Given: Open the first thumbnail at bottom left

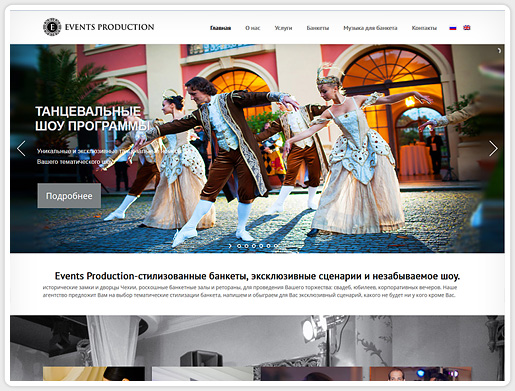Looking at the screenshot, I should (94, 374).
